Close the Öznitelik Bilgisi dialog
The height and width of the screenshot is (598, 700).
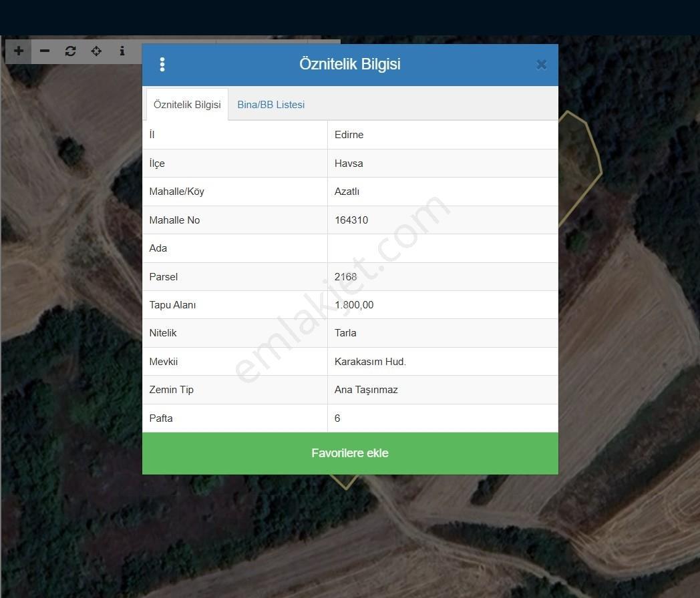tap(541, 65)
